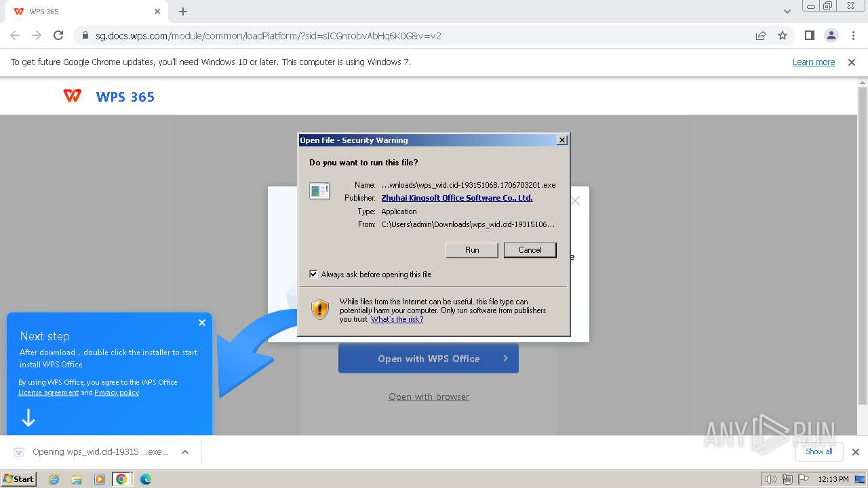The height and width of the screenshot is (488, 868).
Task: Click the arrow on Open with WPS Office button
Action: click(505, 359)
